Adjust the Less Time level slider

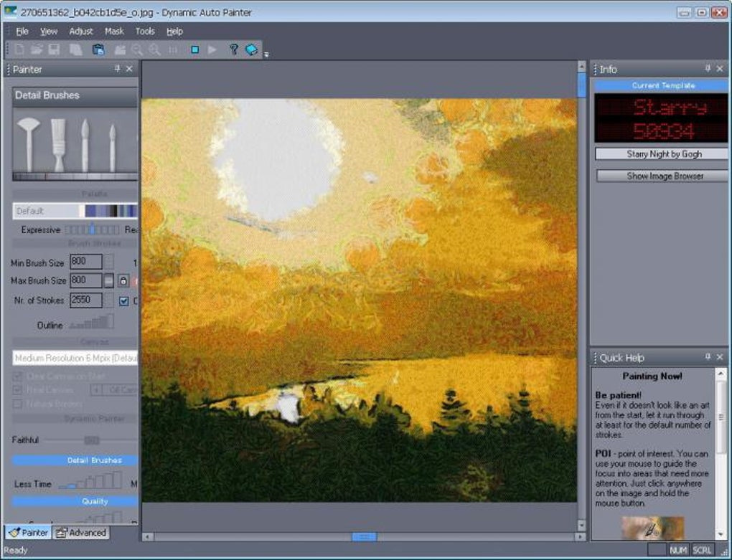90,480
